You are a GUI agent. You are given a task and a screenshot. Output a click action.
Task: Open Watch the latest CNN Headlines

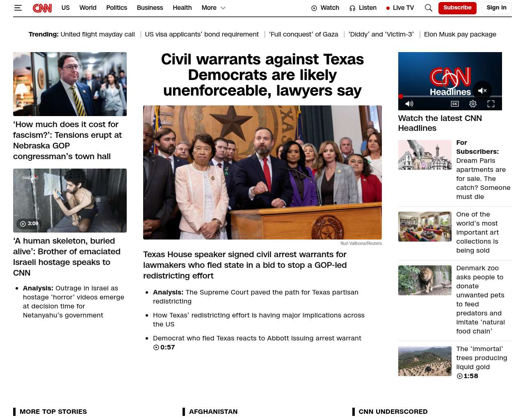440,123
